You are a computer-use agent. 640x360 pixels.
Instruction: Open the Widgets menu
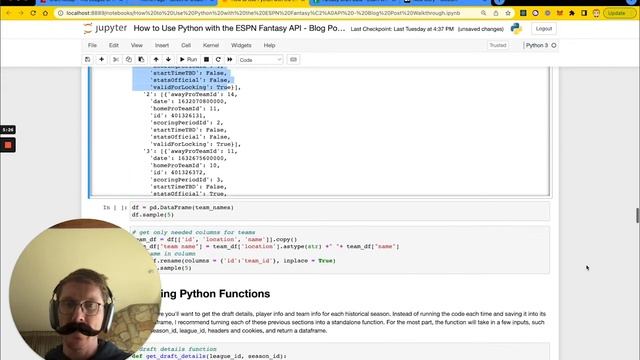point(241,45)
